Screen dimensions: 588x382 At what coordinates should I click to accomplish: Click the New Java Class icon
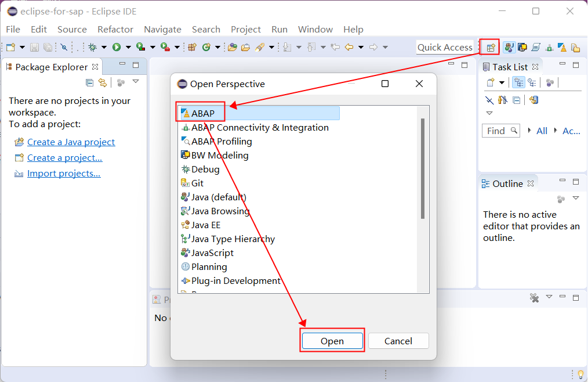click(206, 47)
